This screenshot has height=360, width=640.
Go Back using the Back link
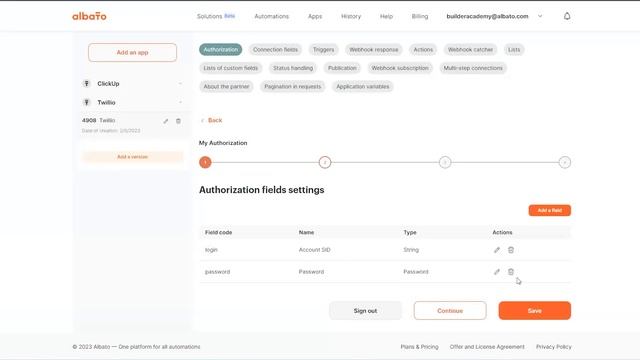pos(211,120)
